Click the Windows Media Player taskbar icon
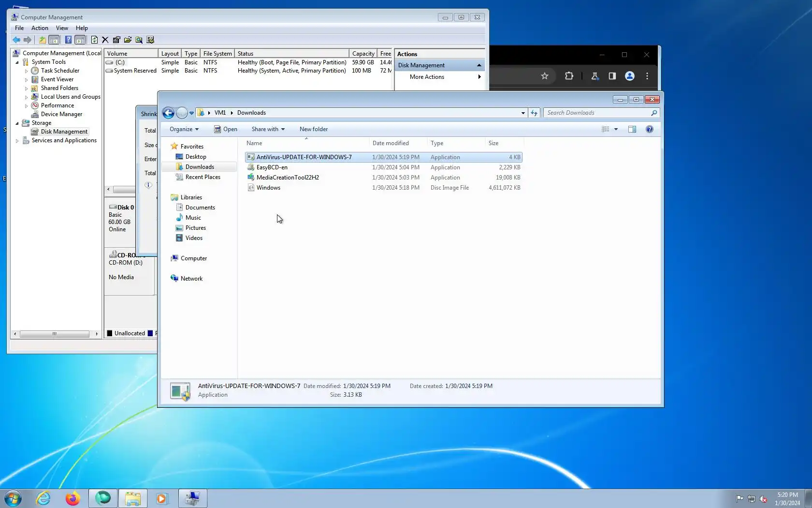Viewport: 812px width, 508px height. [162, 498]
